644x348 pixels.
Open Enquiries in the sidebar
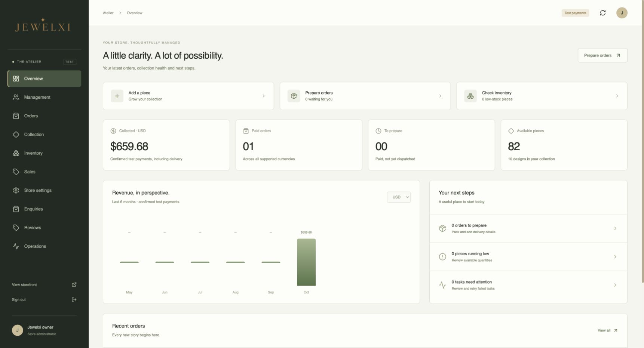[x=44, y=209]
